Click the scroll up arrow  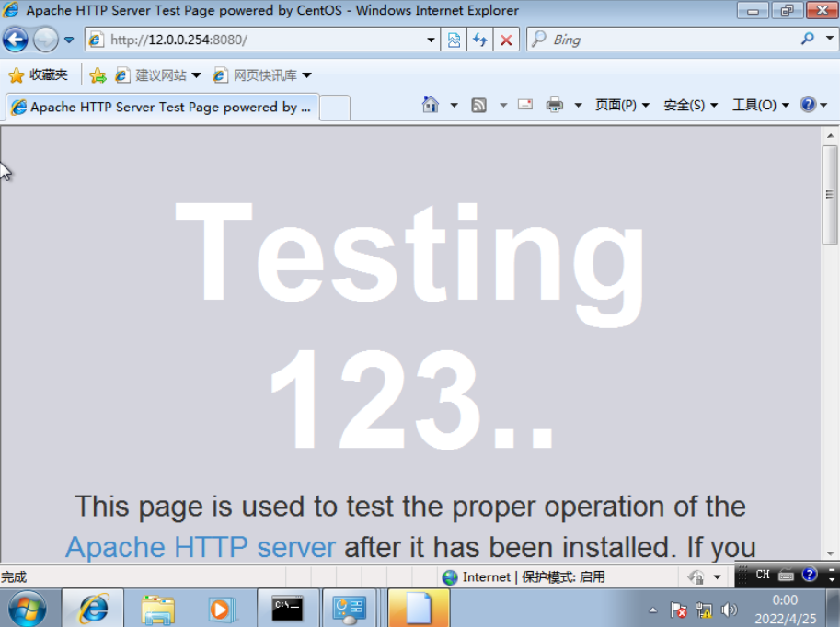830,135
